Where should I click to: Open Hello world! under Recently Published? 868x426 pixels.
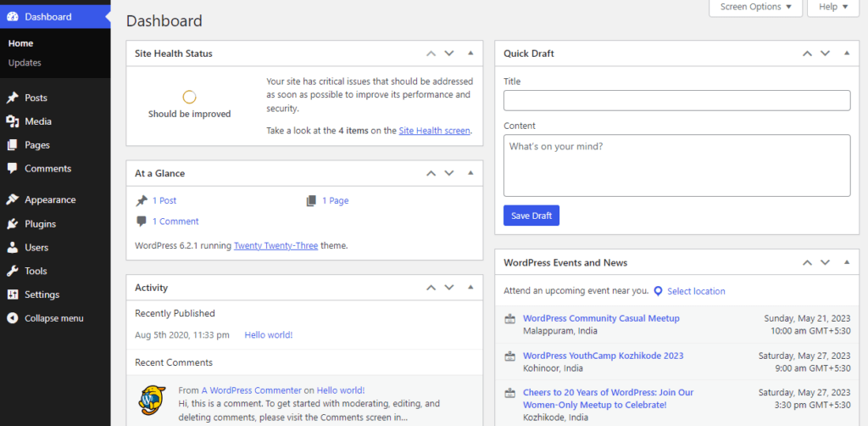click(269, 335)
